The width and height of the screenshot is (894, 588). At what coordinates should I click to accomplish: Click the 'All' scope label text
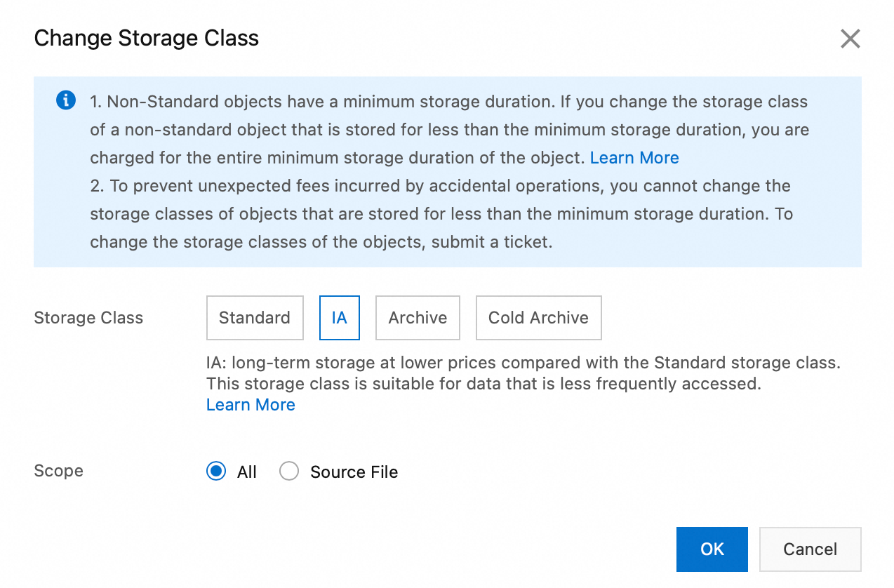[x=247, y=472]
